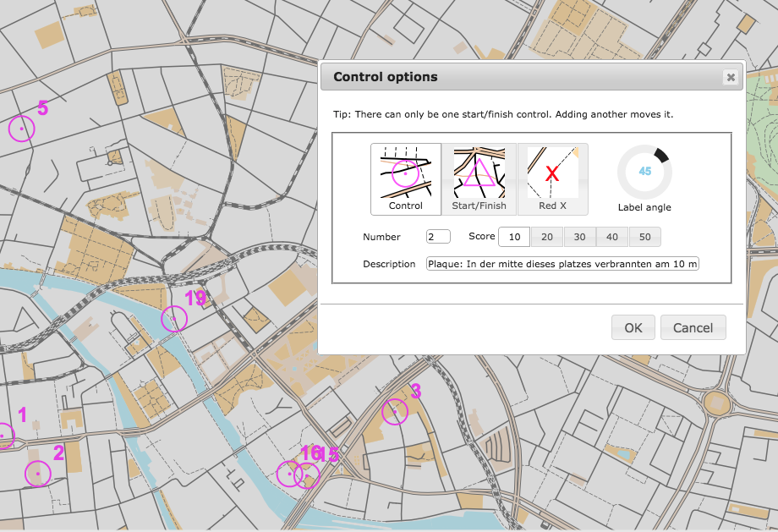
Task: Click the Description label
Action: click(x=389, y=264)
